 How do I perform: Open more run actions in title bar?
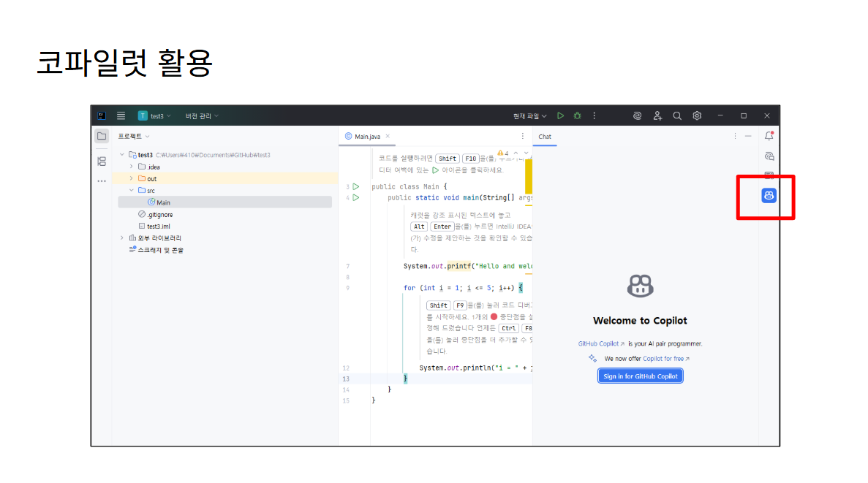tap(594, 115)
